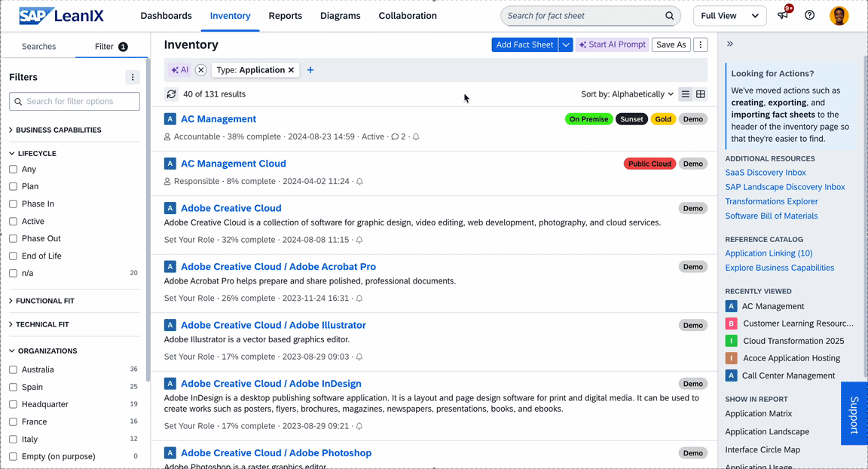The width and height of the screenshot is (868, 469).
Task: Select the Filter tab
Action: tap(111, 47)
